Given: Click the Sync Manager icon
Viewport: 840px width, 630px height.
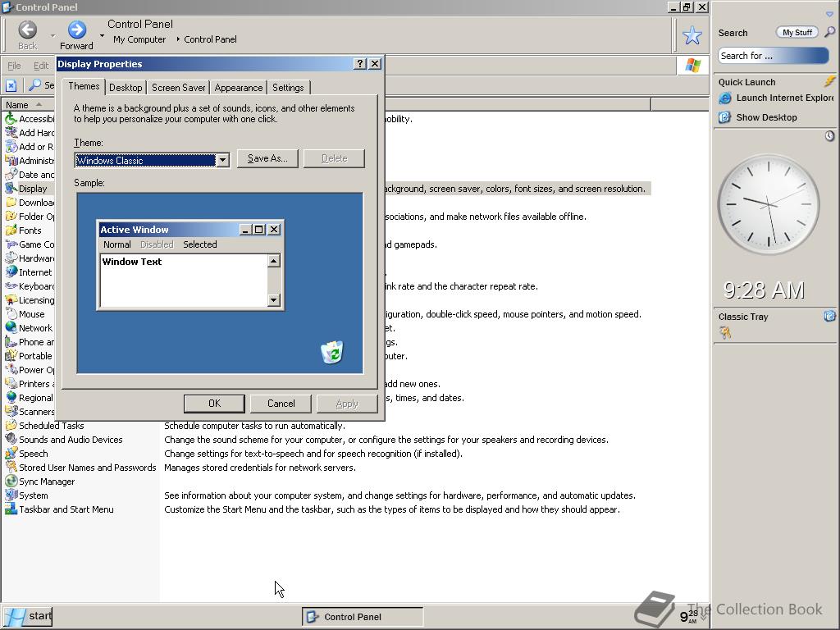Looking at the screenshot, I should [11, 481].
